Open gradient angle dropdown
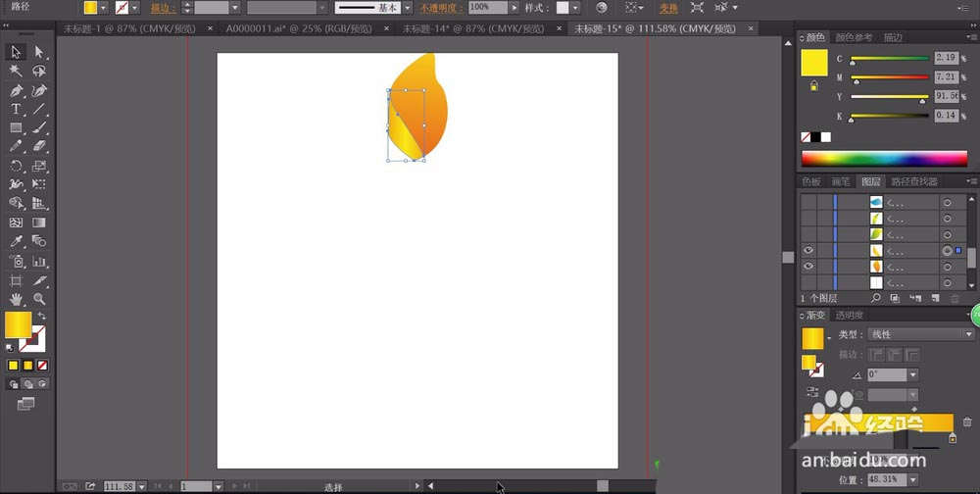The image size is (980, 494). pos(913,374)
